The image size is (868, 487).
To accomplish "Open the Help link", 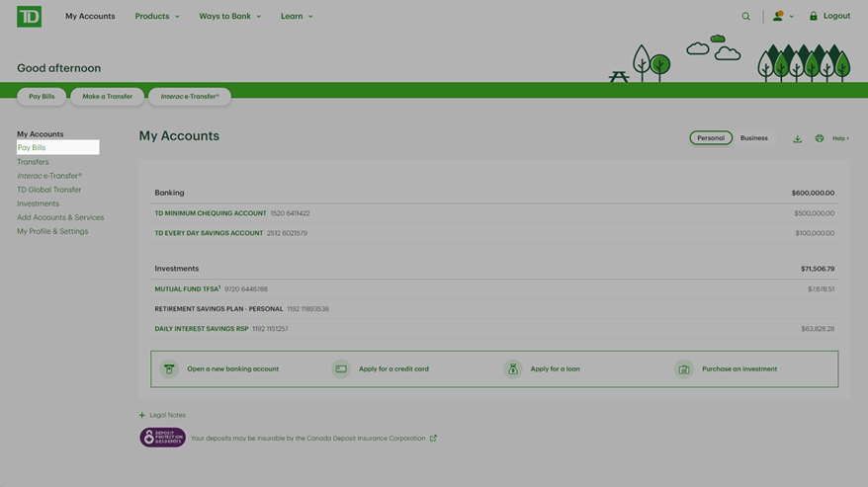I will (840, 138).
